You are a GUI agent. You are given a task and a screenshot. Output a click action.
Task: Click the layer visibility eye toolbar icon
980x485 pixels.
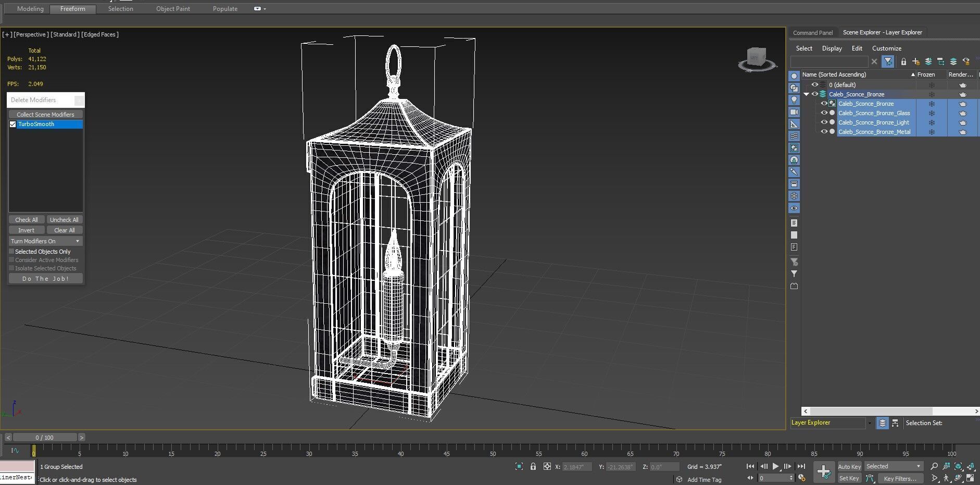966,61
